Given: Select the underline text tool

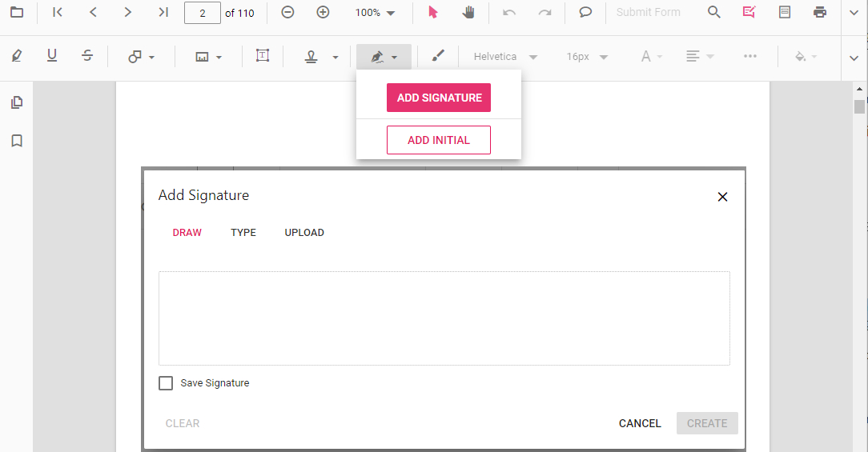Looking at the screenshot, I should tap(52, 56).
